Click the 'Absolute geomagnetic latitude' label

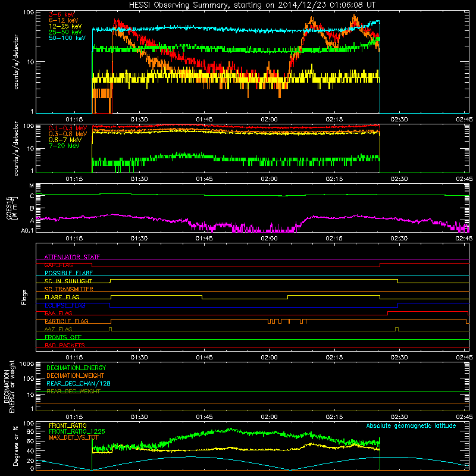pyautogui.click(x=411, y=425)
